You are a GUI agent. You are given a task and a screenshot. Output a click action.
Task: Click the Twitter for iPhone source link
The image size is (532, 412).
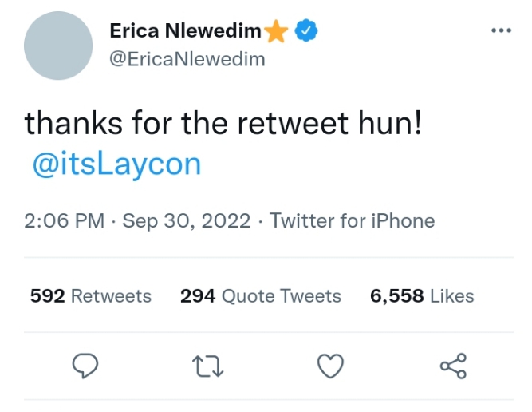click(x=353, y=220)
